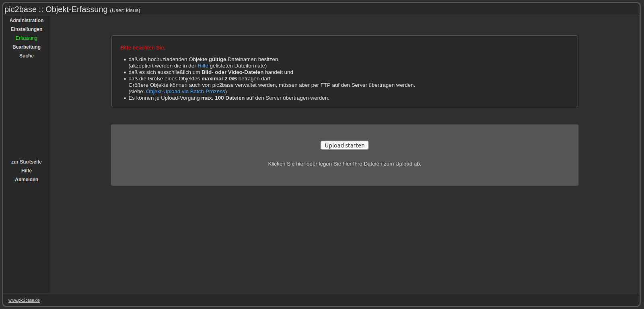Image resolution: width=644 pixels, height=309 pixels.
Task: Open the Administration menu in sidebar
Action: (x=27, y=20)
